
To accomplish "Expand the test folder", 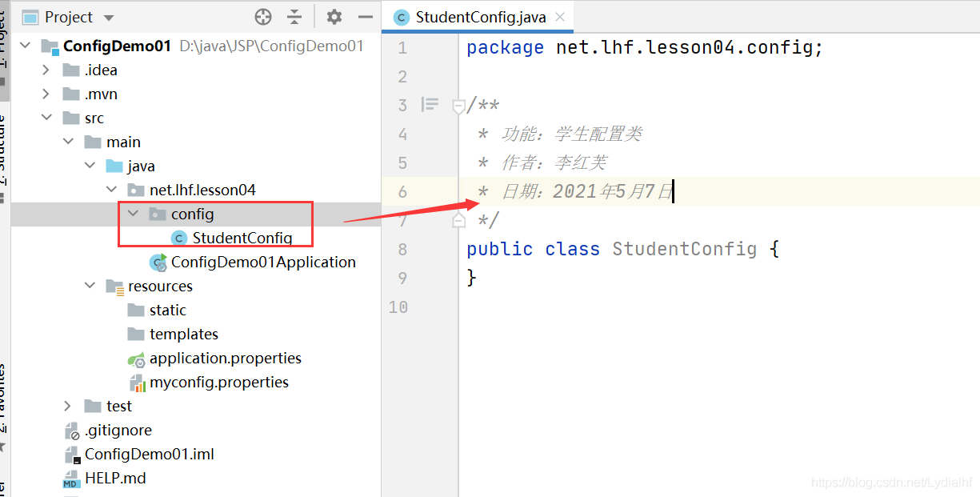I will [x=68, y=407].
